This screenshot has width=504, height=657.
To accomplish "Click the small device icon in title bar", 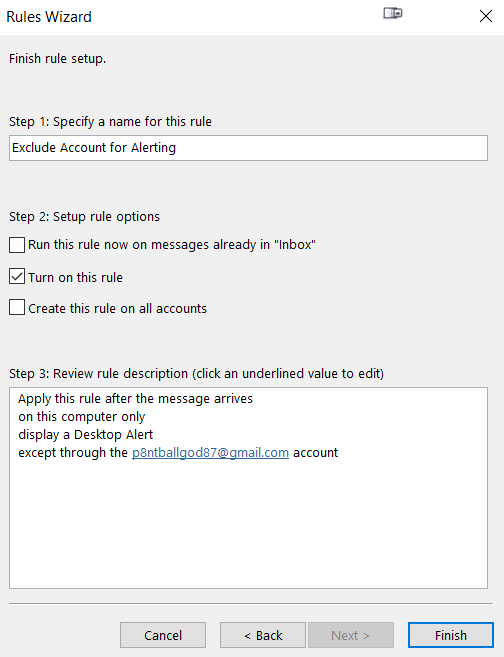I will point(393,13).
